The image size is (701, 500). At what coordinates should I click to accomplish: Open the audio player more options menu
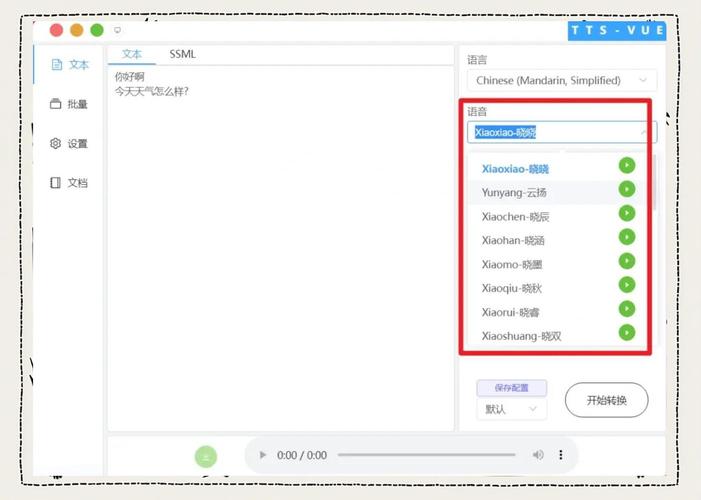click(561, 455)
